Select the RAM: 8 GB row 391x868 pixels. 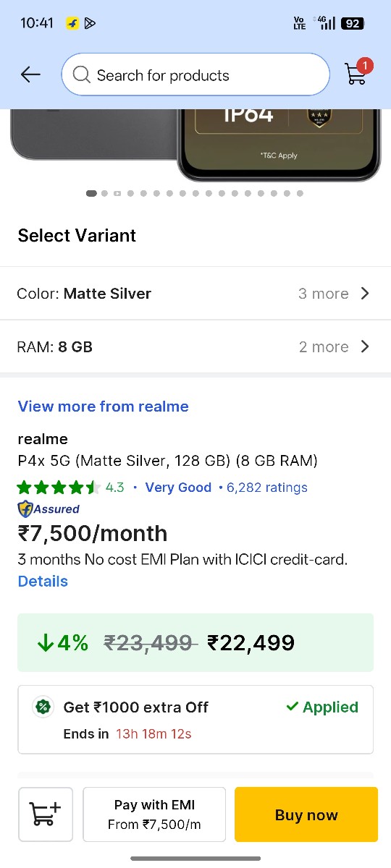pos(195,346)
